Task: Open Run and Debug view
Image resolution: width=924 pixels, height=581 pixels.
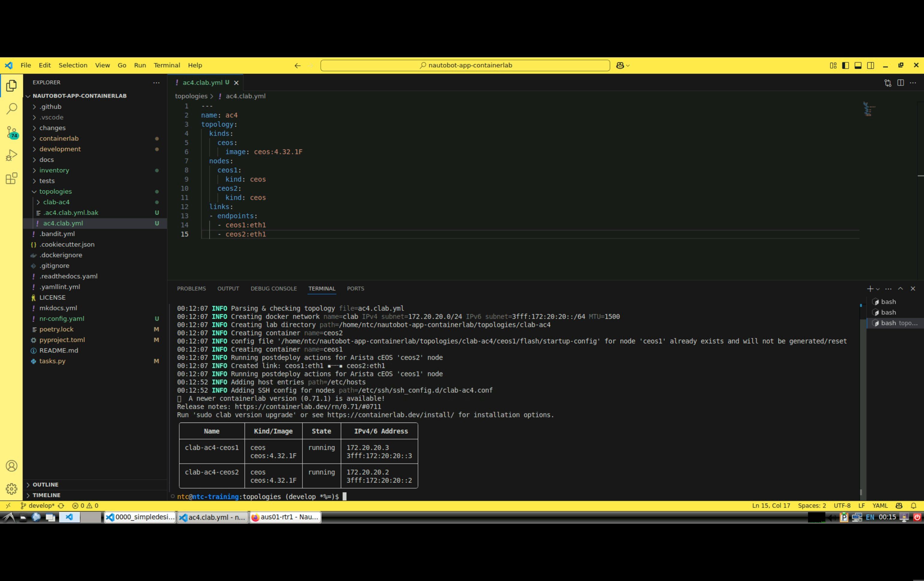Action: [x=11, y=155]
